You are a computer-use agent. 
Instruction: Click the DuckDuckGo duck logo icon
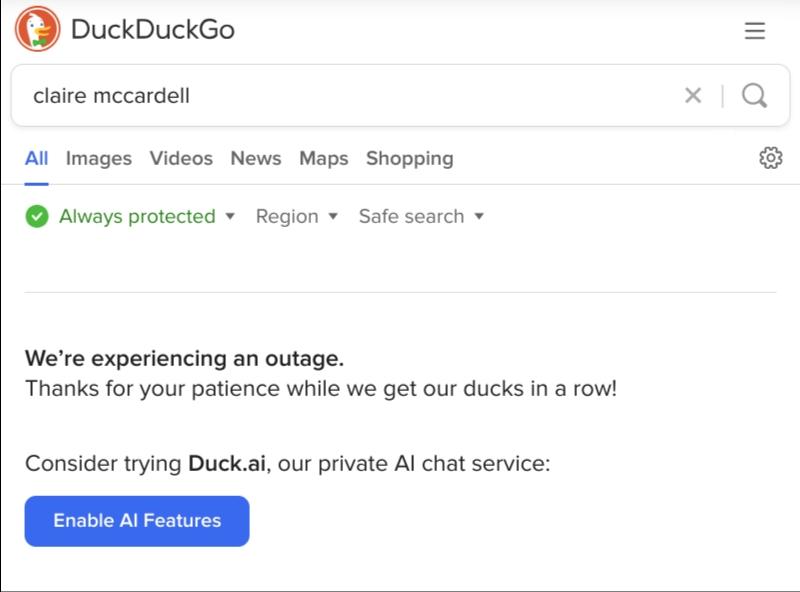38,29
